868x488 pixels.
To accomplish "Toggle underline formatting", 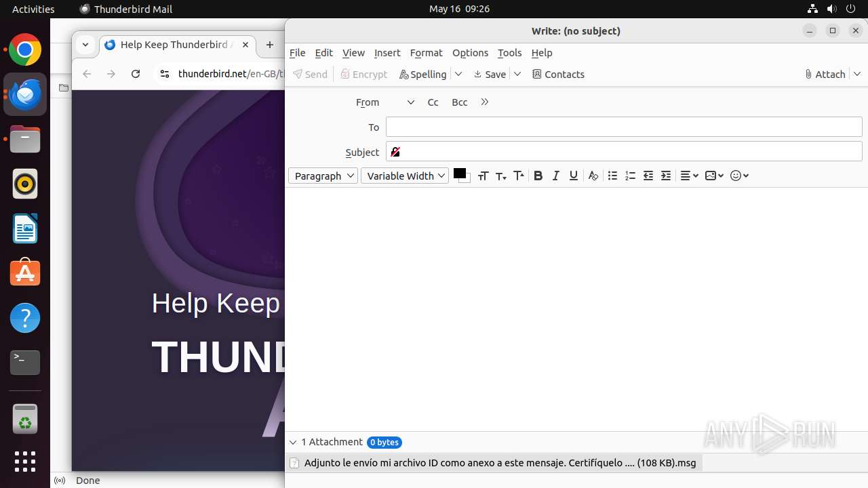I will coord(574,176).
